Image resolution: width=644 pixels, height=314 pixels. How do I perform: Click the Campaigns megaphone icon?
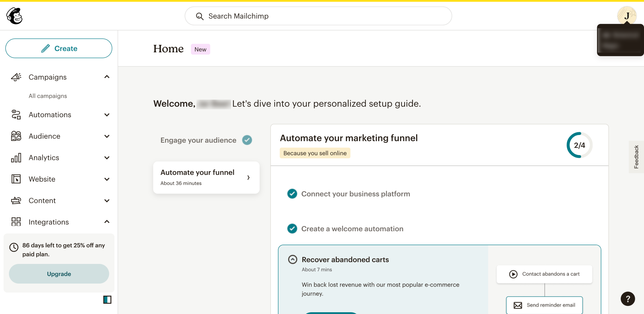[16, 77]
